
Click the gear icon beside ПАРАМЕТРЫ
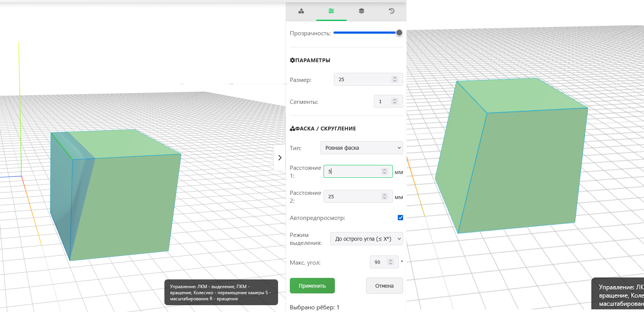tap(292, 60)
